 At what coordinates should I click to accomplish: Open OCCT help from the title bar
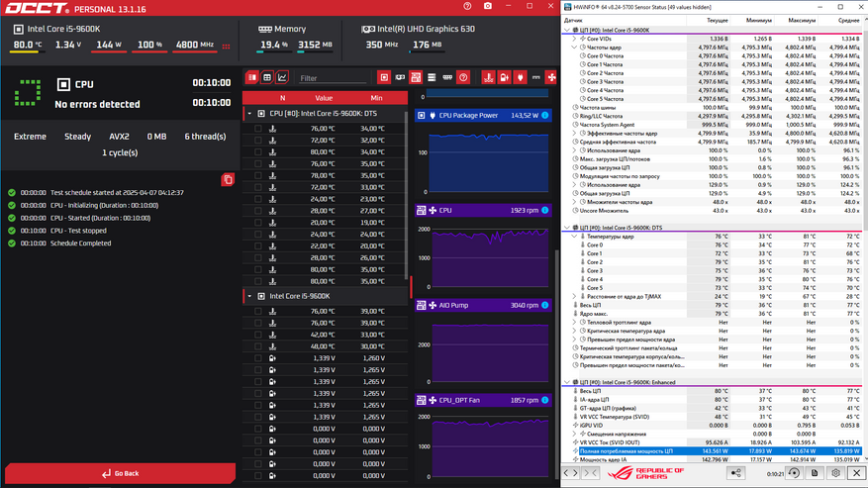pos(467,6)
